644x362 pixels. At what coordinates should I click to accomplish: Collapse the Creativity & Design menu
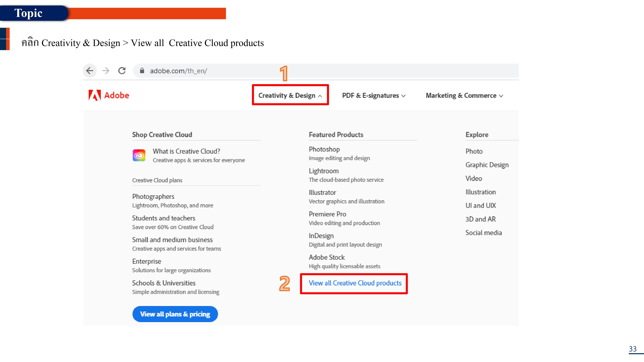[x=290, y=95]
